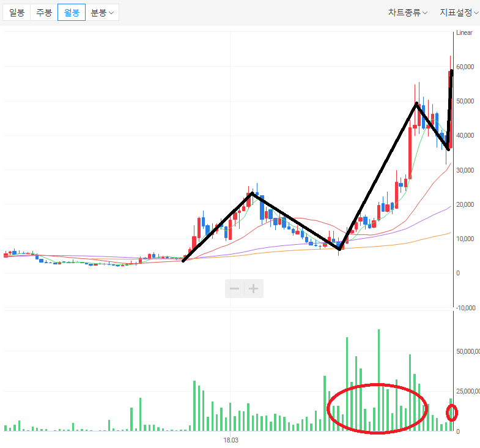The width and height of the screenshot is (480, 448).
Task: Zoom in chart with the plus button
Action: [x=254, y=288]
